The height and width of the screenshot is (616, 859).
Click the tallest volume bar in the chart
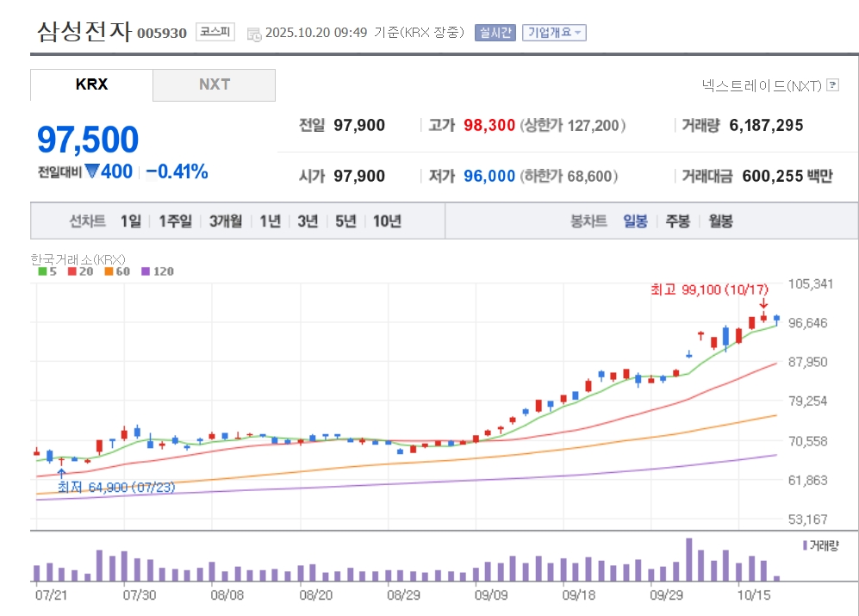point(688,560)
